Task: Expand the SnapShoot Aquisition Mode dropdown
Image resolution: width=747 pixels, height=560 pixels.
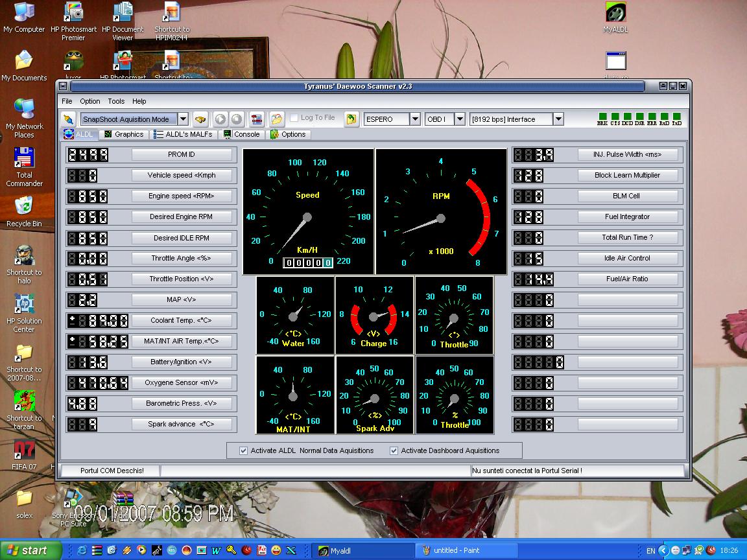Action: tap(183, 119)
